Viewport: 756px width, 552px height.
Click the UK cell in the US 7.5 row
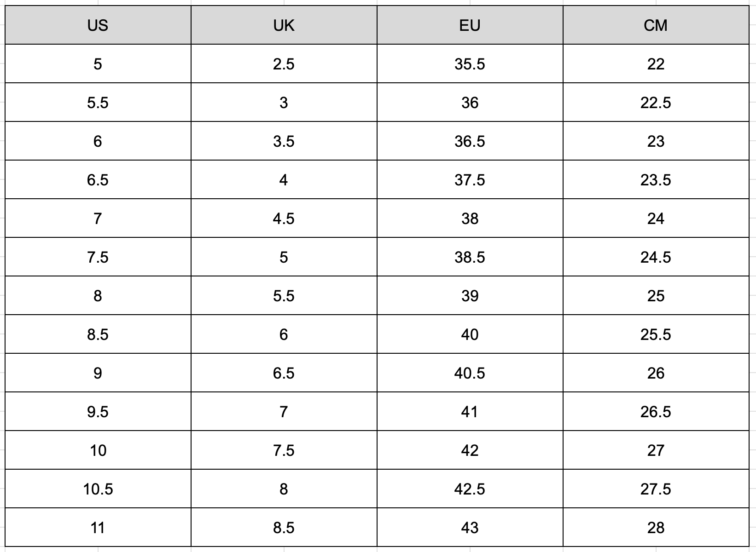pos(284,257)
